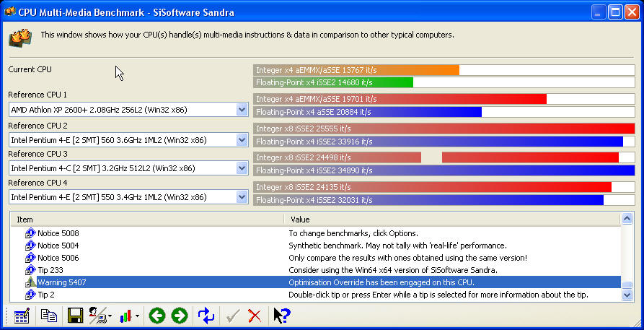Click the Current CPU Floating-Point 14680 it/s bar
Image resolution: width=644 pixels, height=330 pixels.
coord(444,82)
